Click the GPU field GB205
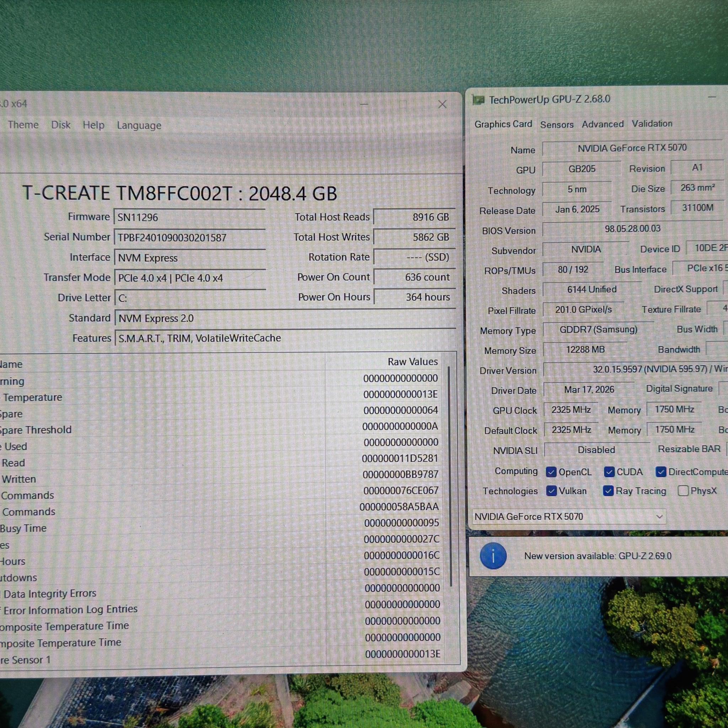This screenshot has width=728, height=728. 582,169
